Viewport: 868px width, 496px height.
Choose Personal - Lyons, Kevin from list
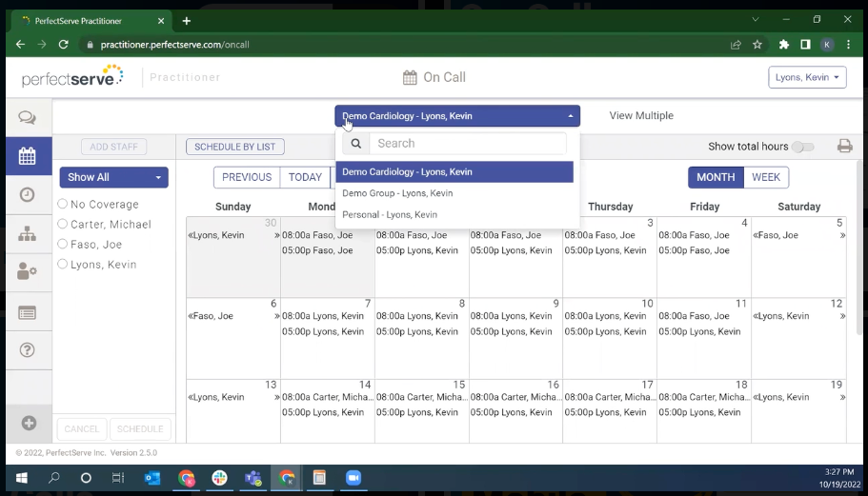pos(390,215)
